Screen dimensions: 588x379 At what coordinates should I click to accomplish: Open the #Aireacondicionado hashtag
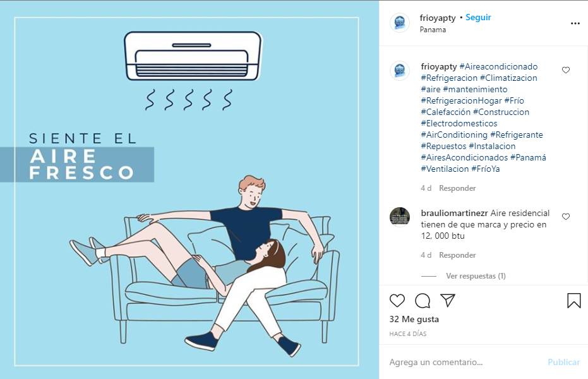point(498,66)
